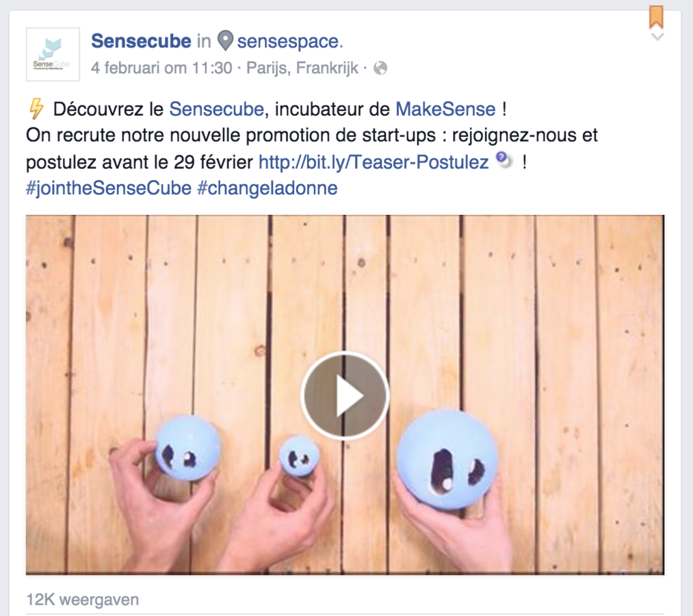Follow the bit.ly/Teaser-Postulez link
This screenshot has width=693, height=616.
click(x=374, y=162)
